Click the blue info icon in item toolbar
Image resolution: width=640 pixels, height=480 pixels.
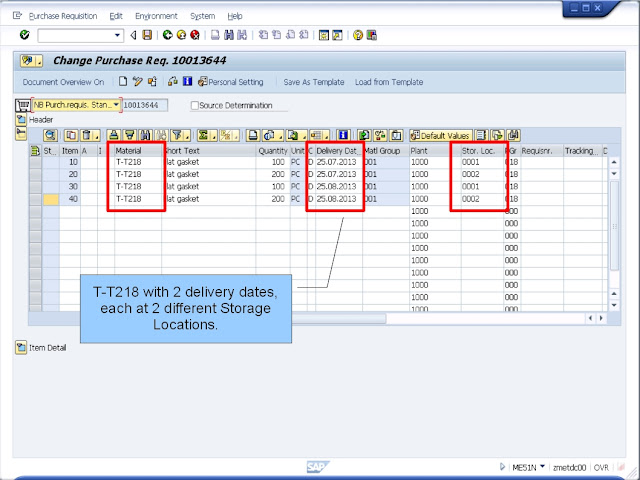click(343, 135)
